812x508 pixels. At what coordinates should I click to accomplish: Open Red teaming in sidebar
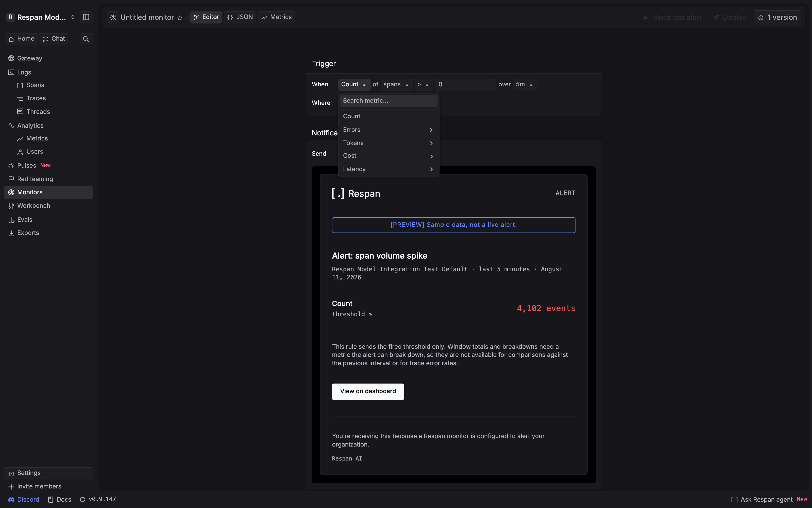(48, 179)
